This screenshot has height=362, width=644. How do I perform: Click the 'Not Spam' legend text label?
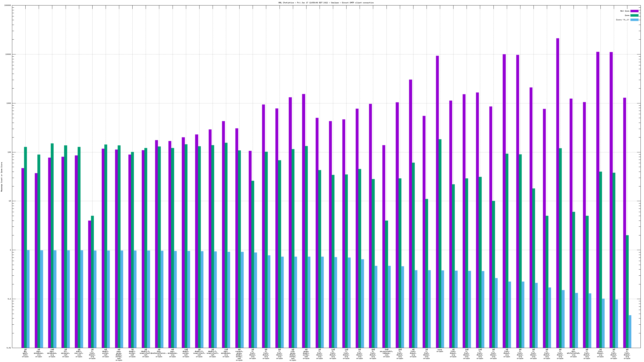(625, 11)
